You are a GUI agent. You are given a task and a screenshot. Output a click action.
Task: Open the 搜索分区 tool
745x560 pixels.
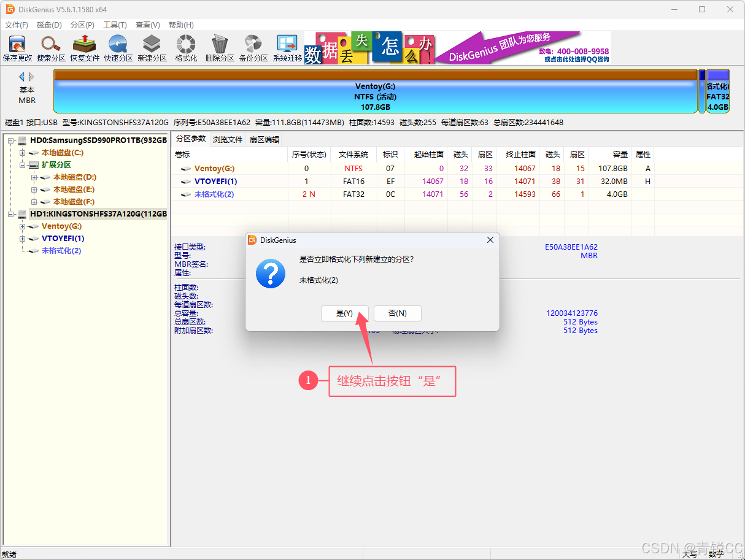[51, 48]
